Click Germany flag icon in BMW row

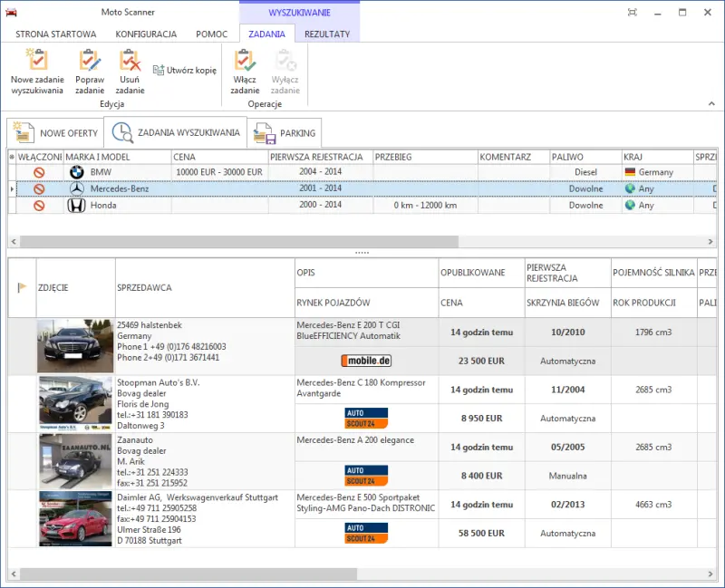630,172
